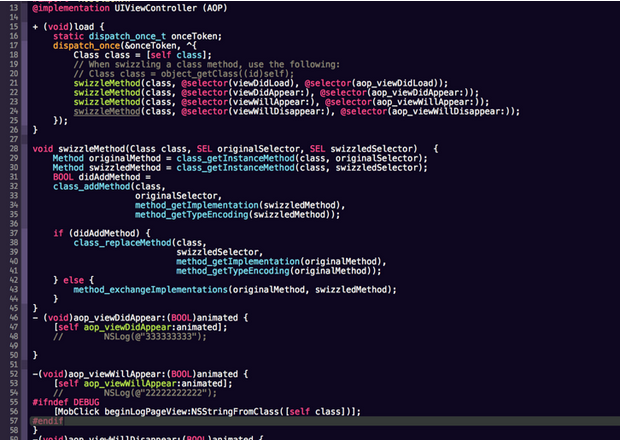Click the orange dispatch_once call
Viewport: 620px width, 442px height.
tap(86, 46)
